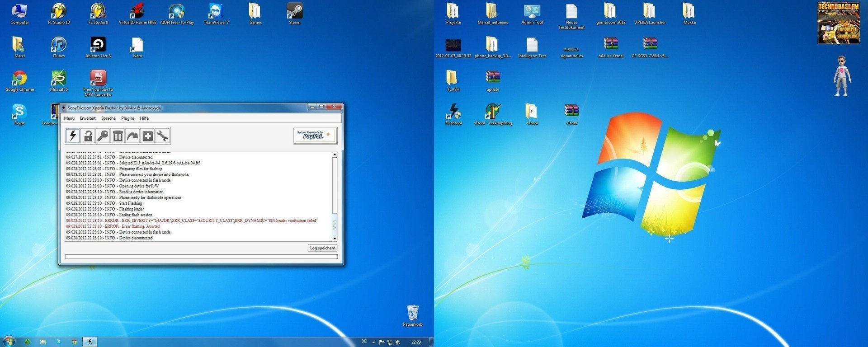Select the s1tool - Verknüpfung shortcut
This screenshot has height=347, width=868.
(493, 114)
